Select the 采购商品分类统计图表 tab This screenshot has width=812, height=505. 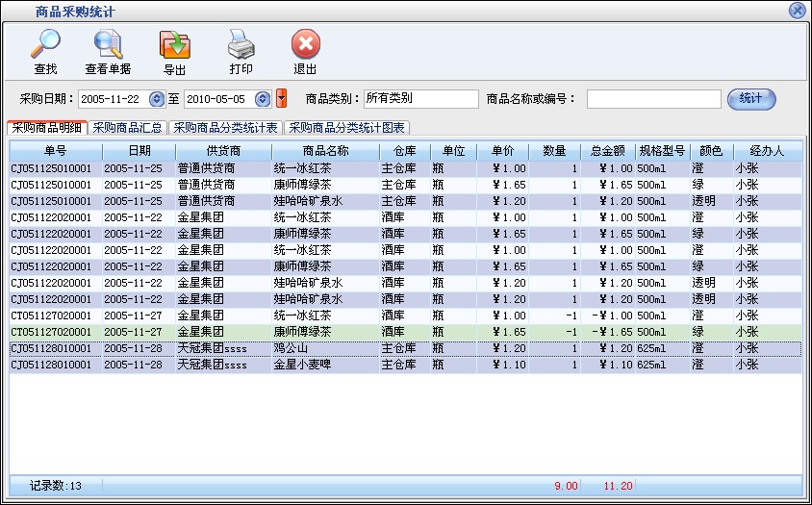pyautogui.click(x=346, y=127)
